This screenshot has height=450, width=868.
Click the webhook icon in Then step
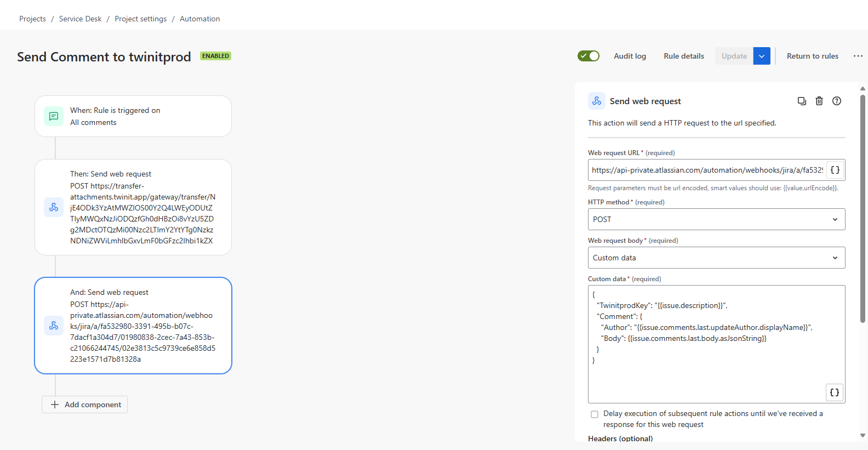point(54,207)
